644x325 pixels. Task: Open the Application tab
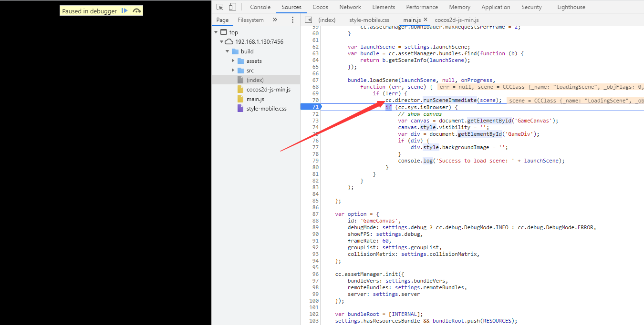(x=496, y=7)
